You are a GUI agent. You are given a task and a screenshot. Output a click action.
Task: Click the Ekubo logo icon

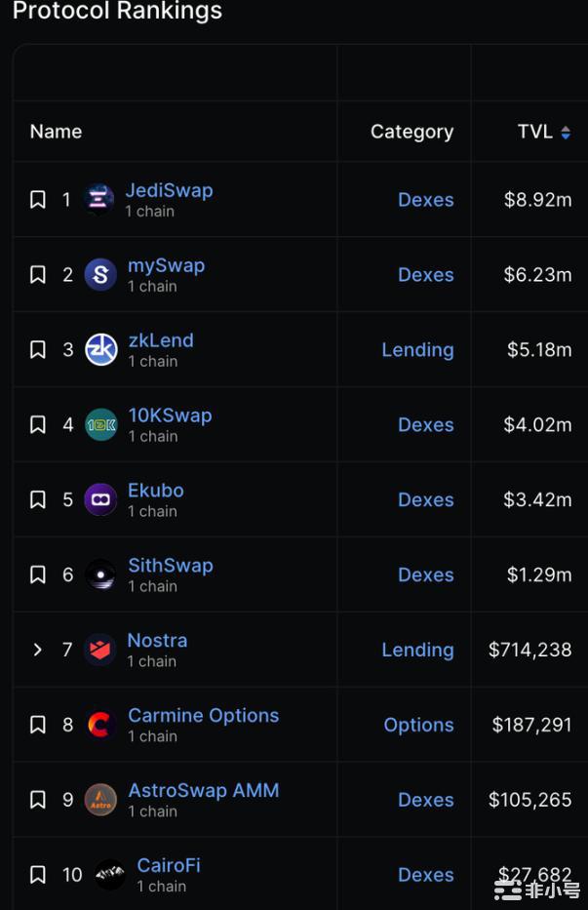point(100,499)
